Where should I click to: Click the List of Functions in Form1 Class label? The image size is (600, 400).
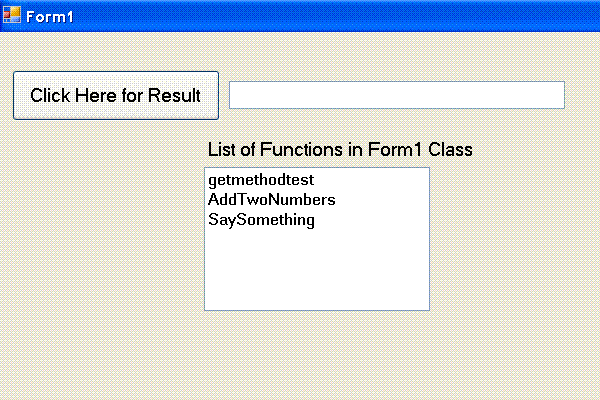click(340, 149)
